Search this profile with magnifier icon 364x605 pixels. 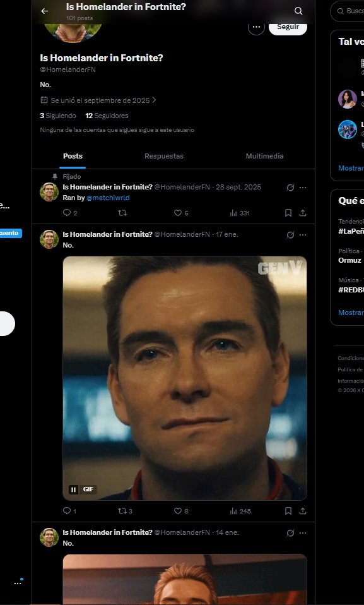298,11
